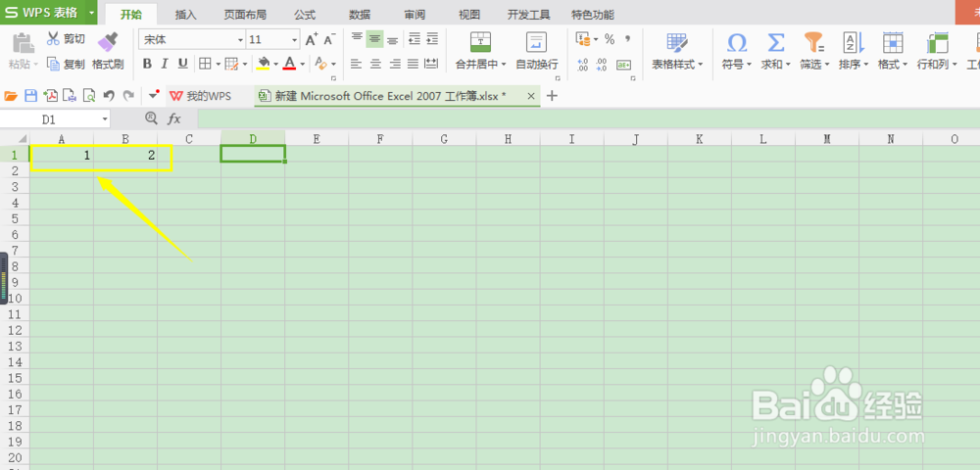This screenshot has width=980, height=470.
Task: Apply the red font color A
Action: [x=289, y=63]
